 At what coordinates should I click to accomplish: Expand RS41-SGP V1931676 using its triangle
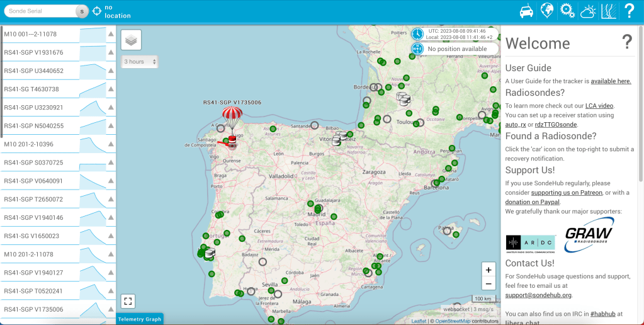111,53
